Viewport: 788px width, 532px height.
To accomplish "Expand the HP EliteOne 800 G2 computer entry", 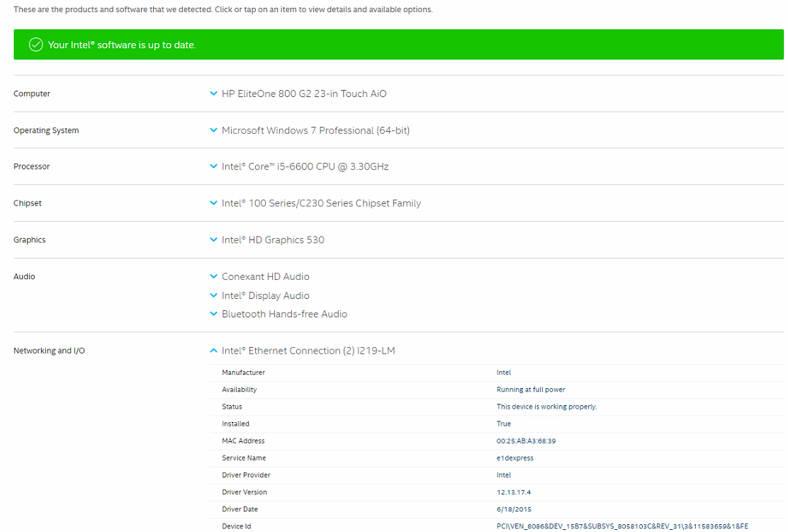I will [298, 94].
